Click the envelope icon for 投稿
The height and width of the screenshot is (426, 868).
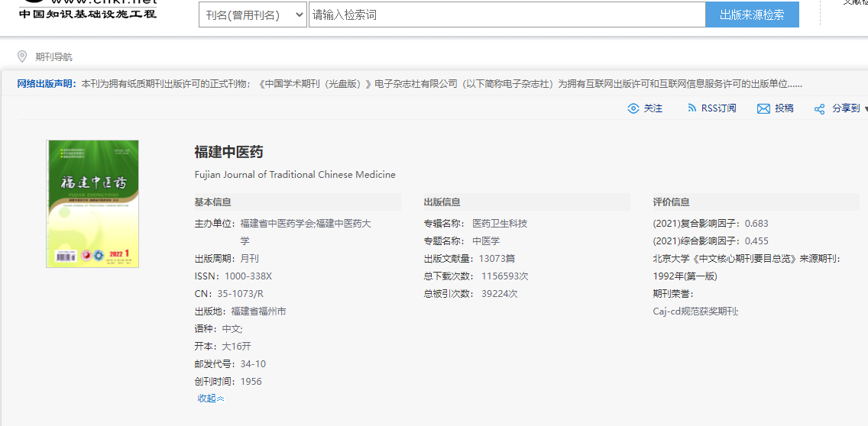[763, 108]
